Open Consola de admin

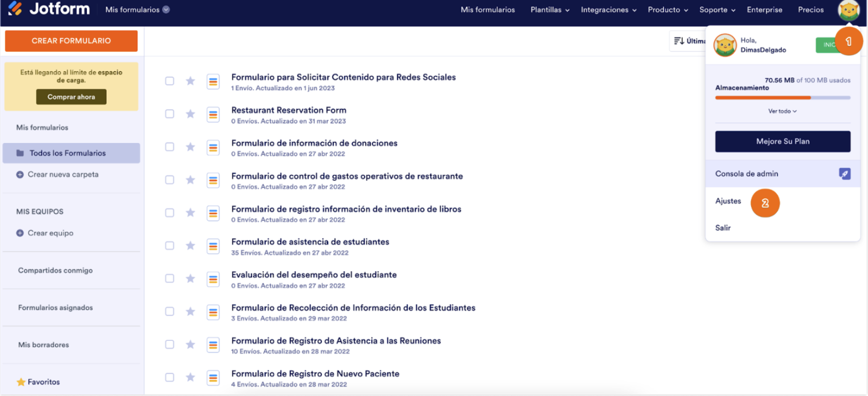[783, 174]
